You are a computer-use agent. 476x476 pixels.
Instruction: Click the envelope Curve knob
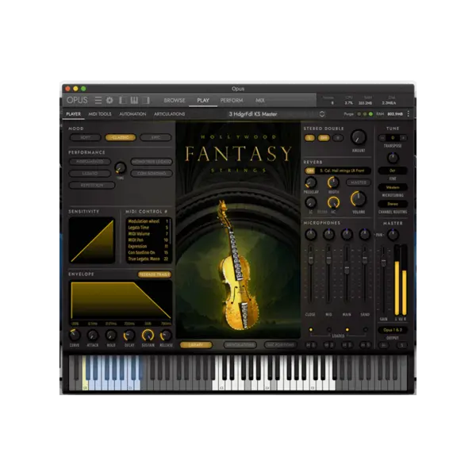[x=75, y=335]
